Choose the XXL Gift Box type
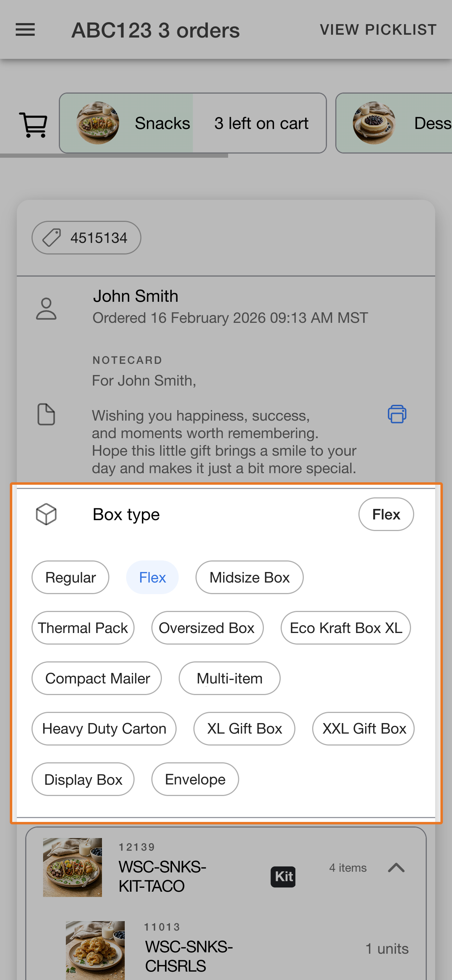Screen dimensions: 452x980 363,729
